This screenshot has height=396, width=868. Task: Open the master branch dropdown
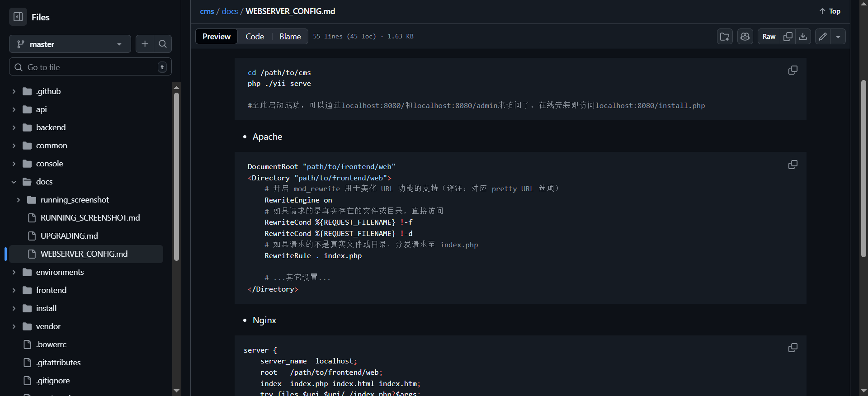(70, 44)
